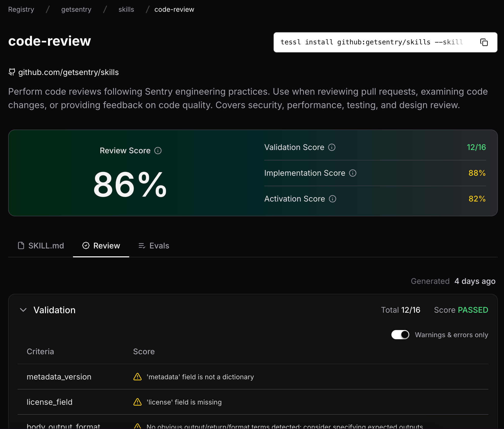The height and width of the screenshot is (429, 504).
Task: Open getsentry breadcrumb link
Action: tap(76, 9)
